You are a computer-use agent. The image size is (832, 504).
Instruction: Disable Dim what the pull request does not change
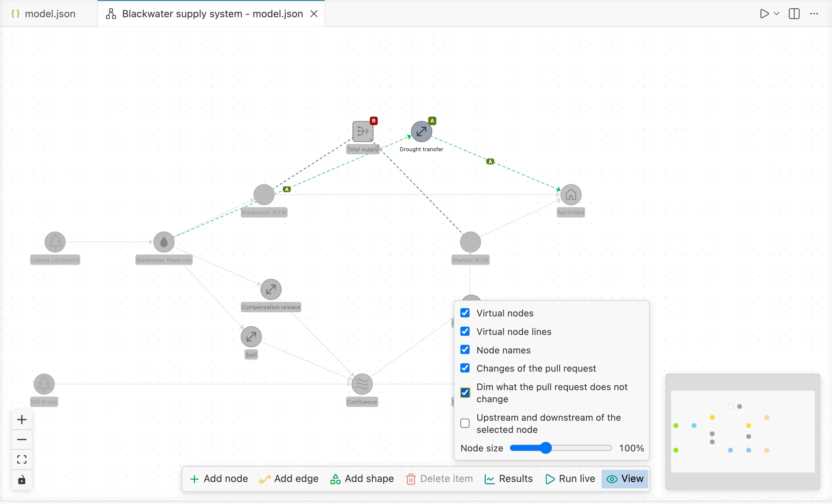pyautogui.click(x=465, y=393)
